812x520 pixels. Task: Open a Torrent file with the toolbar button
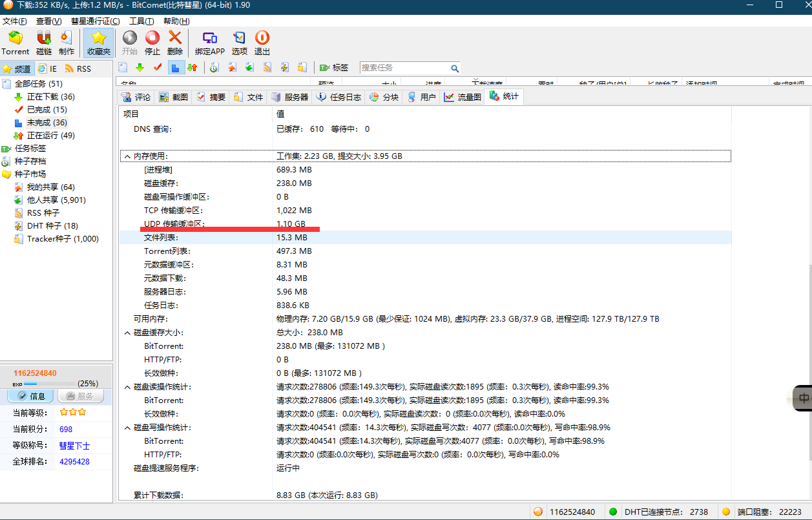pyautogui.click(x=16, y=43)
